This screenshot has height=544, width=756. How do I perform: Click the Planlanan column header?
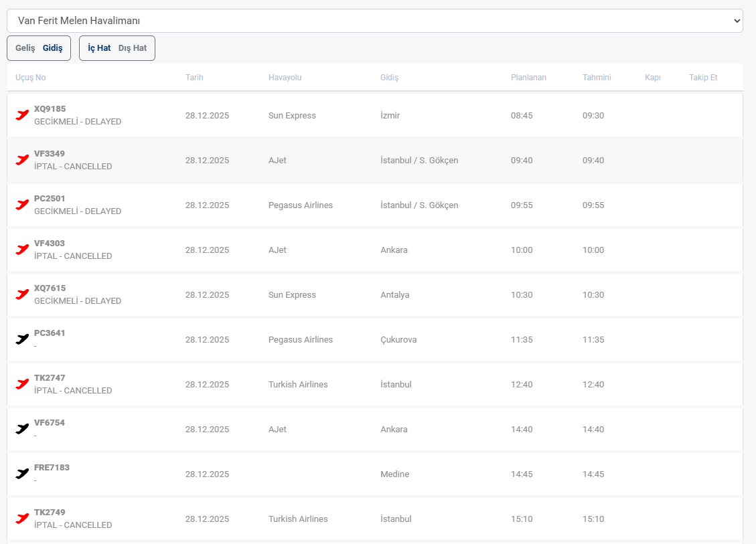pos(528,78)
